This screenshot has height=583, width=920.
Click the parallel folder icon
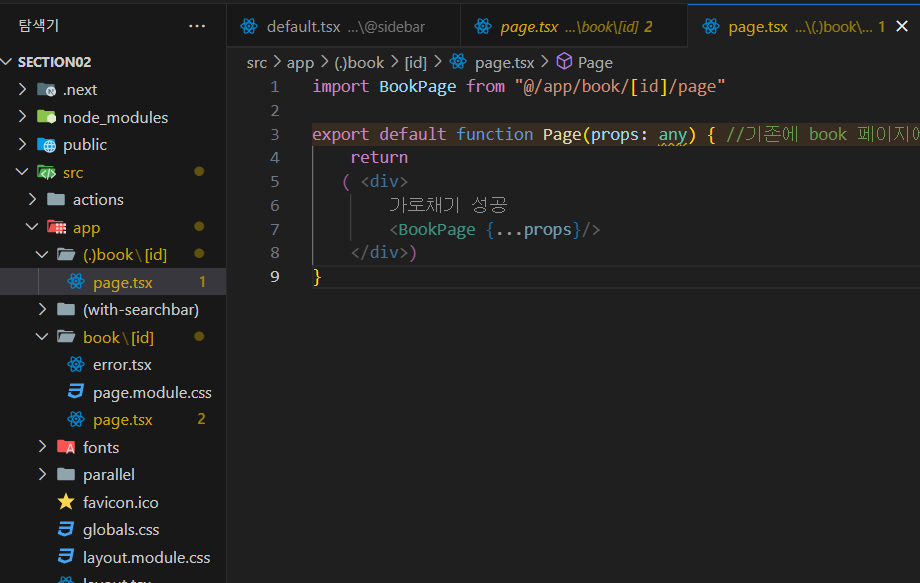click(66, 474)
